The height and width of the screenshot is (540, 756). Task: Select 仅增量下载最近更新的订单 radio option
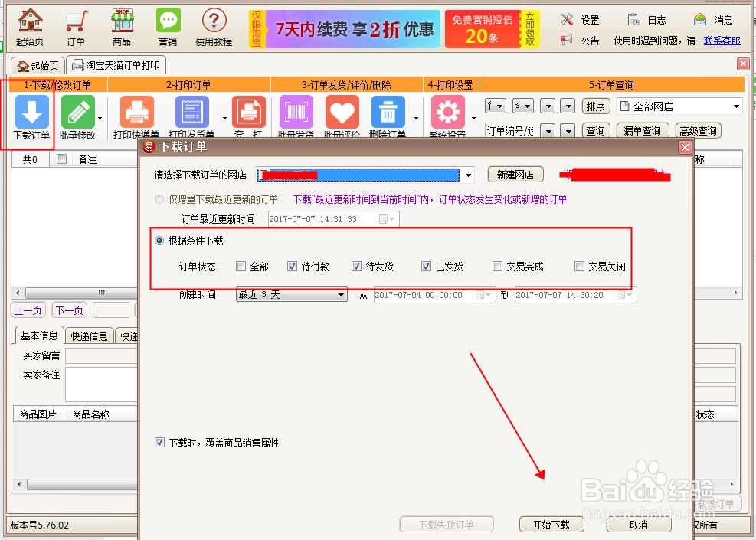click(162, 198)
